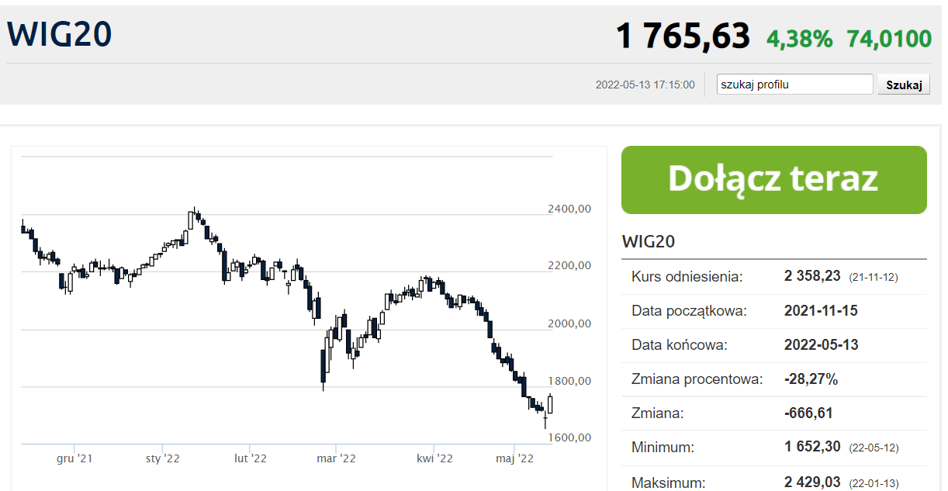Viewport: 948px width, 491px height.
Task: Click the 'Data początkowa' date 2021-11-15
Action: coord(821,310)
